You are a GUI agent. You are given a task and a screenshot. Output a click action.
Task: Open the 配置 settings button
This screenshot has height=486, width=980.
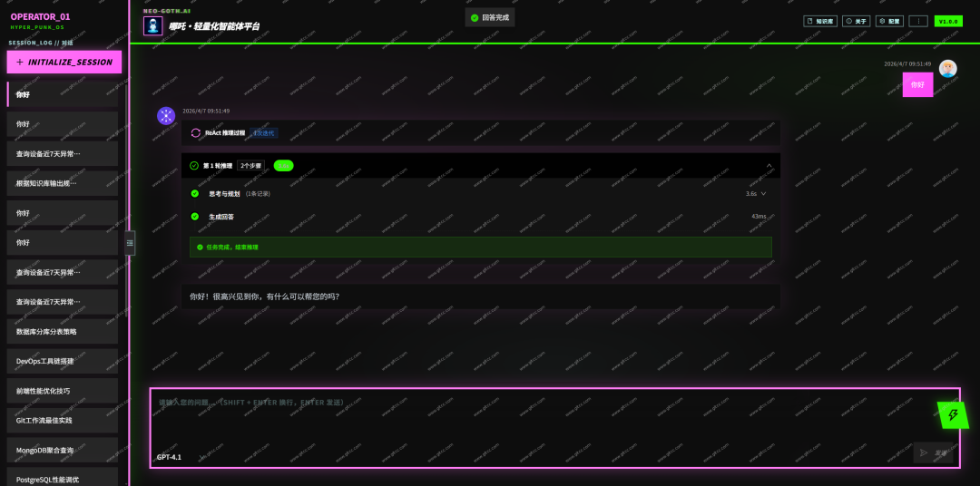[x=889, y=21]
